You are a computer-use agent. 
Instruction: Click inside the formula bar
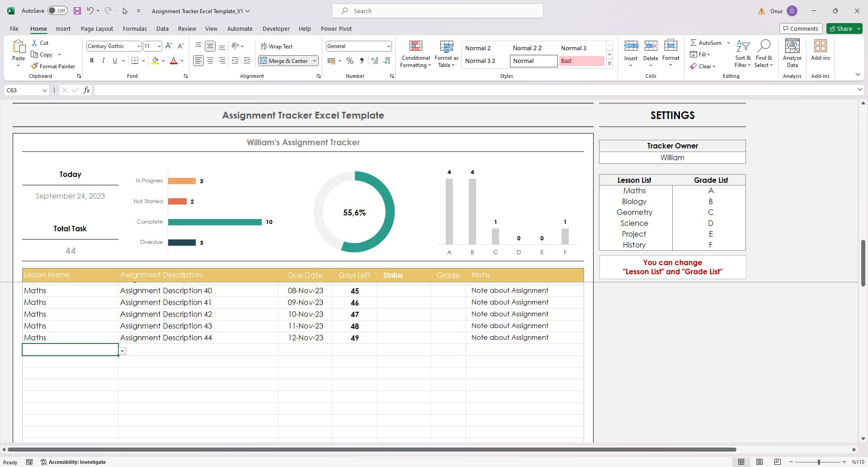316,90
